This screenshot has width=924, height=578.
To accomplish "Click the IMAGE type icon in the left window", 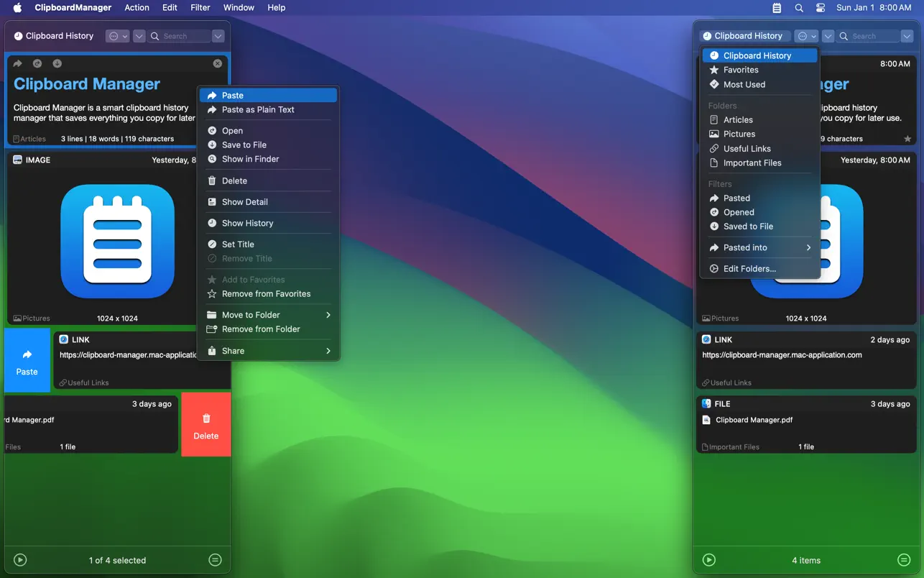I will tap(18, 160).
